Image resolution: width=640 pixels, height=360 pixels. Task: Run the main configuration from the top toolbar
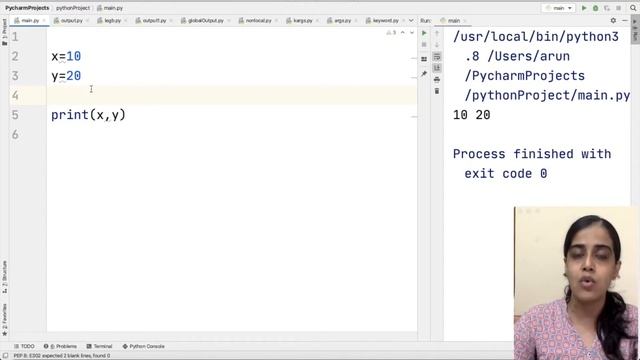[x=584, y=8]
